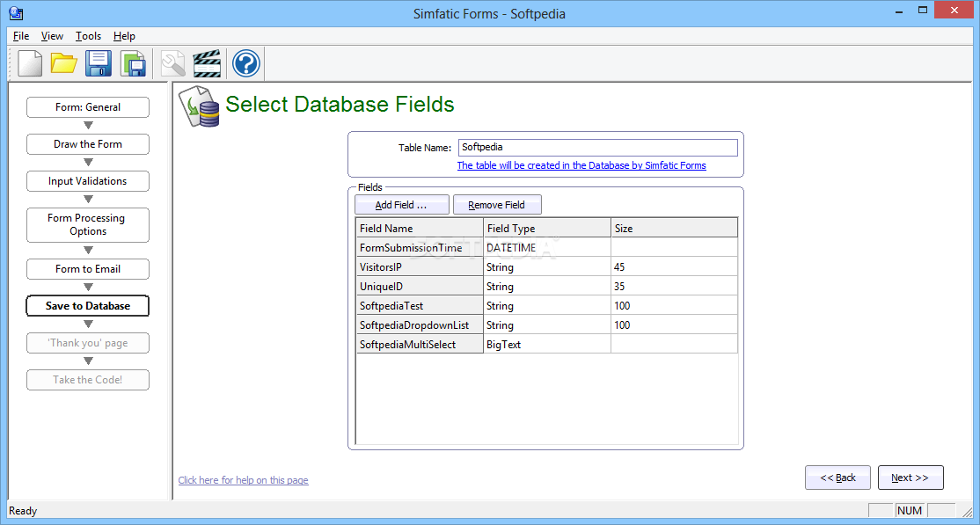Click the Take the Code! step

point(88,379)
